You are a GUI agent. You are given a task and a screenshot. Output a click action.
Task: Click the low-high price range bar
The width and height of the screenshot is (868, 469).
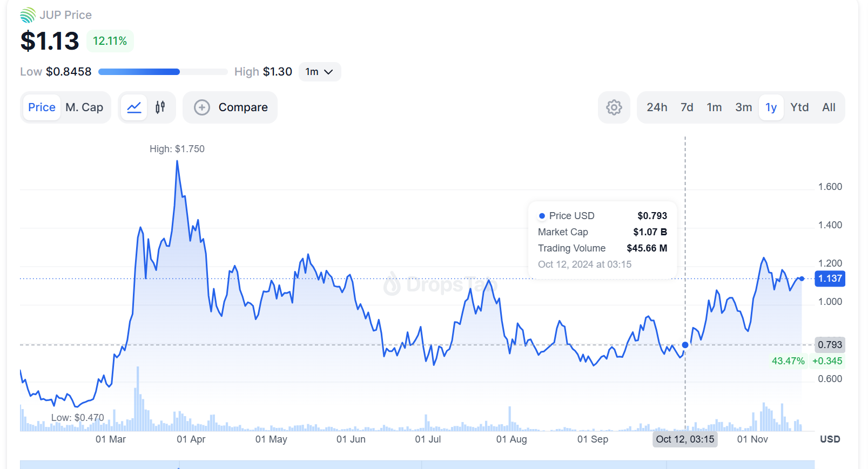(x=163, y=72)
